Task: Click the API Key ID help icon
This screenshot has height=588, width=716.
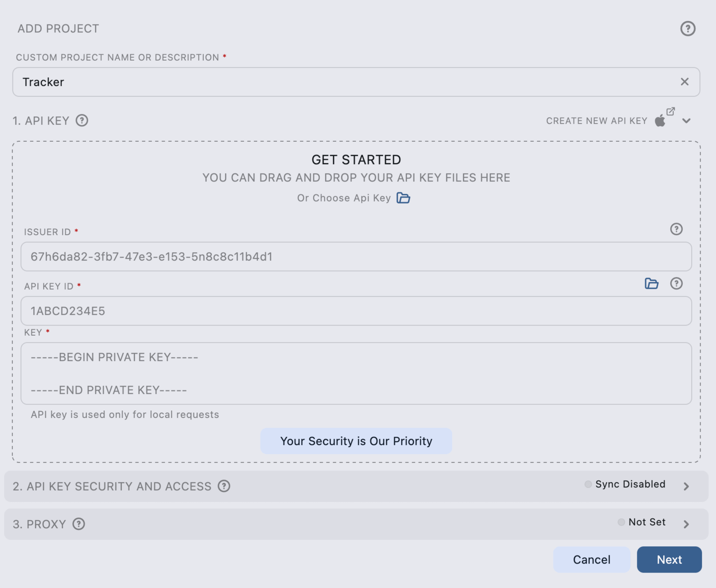Action: pyautogui.click(x=676, y=284)
